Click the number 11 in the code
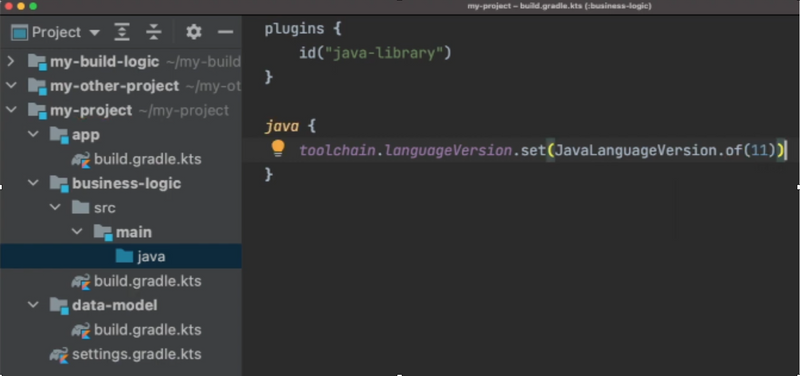Viewport: 800px width, 376px height. (x=759, y=151)
